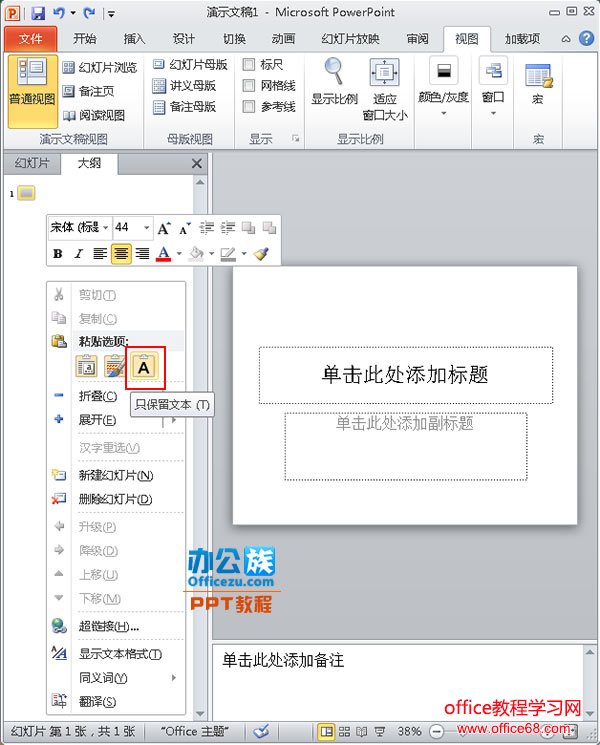This screenshot has width=600, height=745.
Task: Open Notes Page (备注页) view
Action: [x=88, y=91]
